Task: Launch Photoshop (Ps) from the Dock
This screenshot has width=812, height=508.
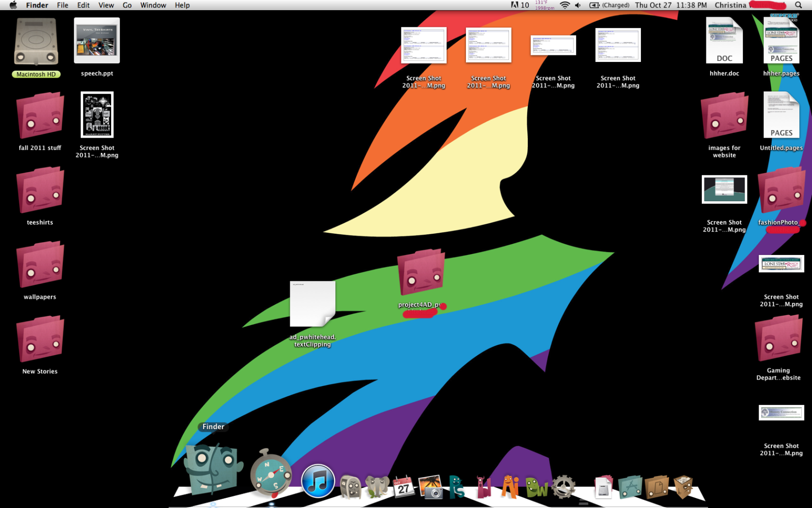Action: click(x=457, y=487)
